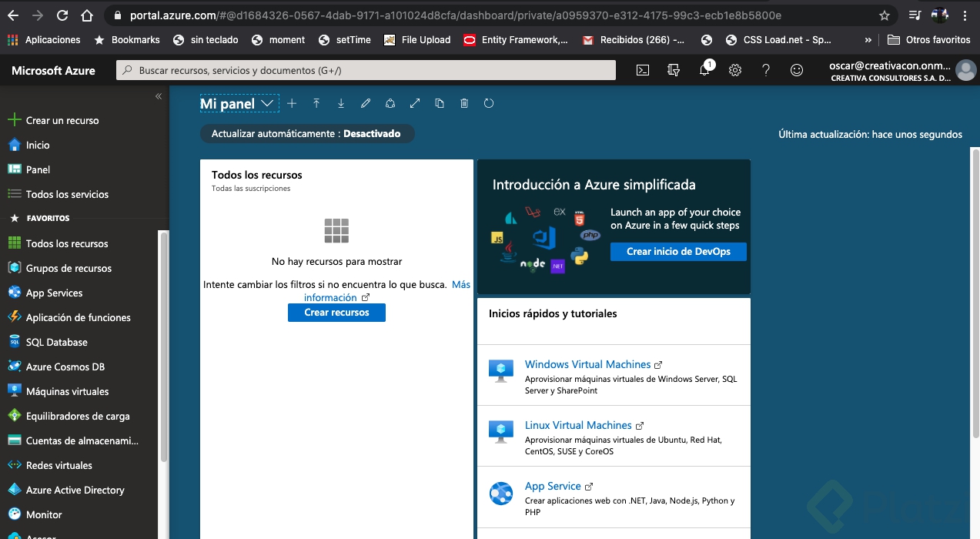Click the oscar@creativacon account name
Viewport: 980px width, 539px height.
pos(889,66)
